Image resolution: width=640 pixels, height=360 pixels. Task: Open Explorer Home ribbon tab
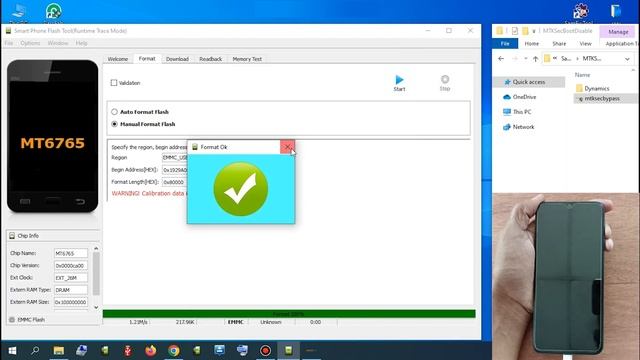[x=531, y=43]
